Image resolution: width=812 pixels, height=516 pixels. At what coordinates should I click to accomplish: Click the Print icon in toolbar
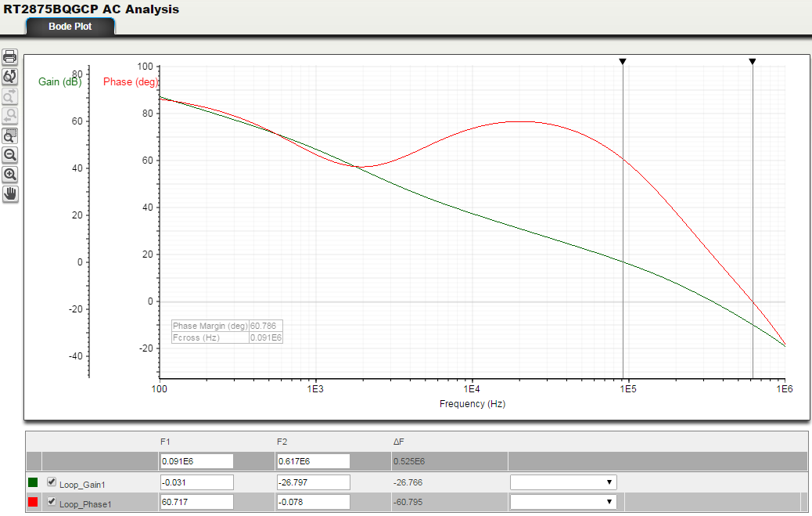(10, 56)
